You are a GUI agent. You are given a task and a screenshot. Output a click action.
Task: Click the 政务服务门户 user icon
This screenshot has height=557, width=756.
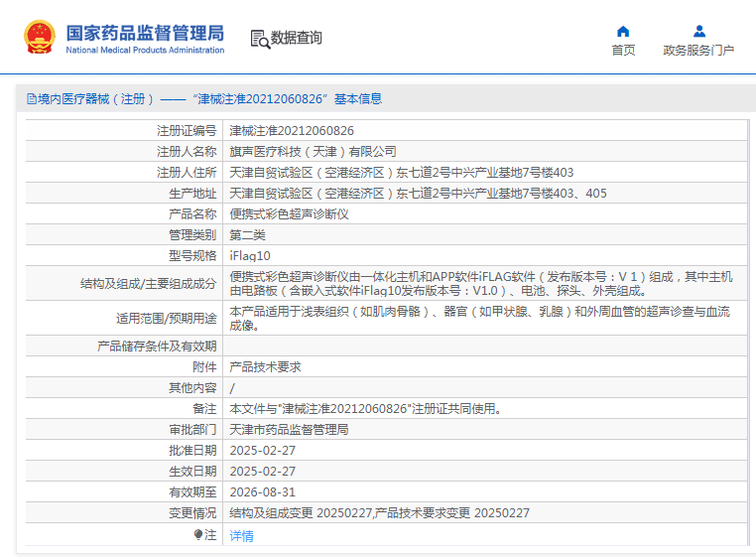coord(699,32)
